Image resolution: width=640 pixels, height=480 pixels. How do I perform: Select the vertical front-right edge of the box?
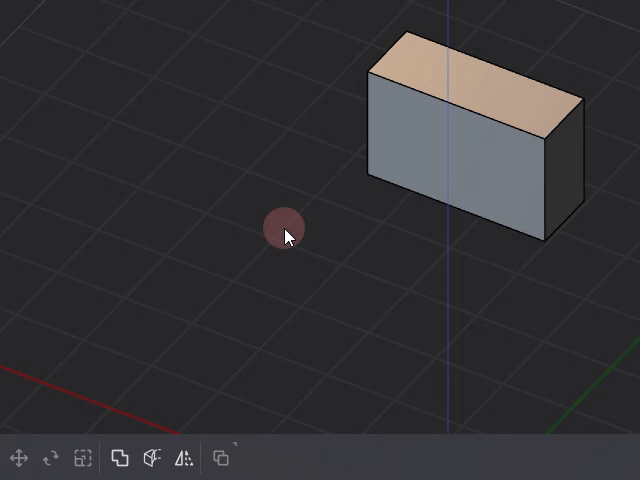pyautogui.click(x=545, y=190)
